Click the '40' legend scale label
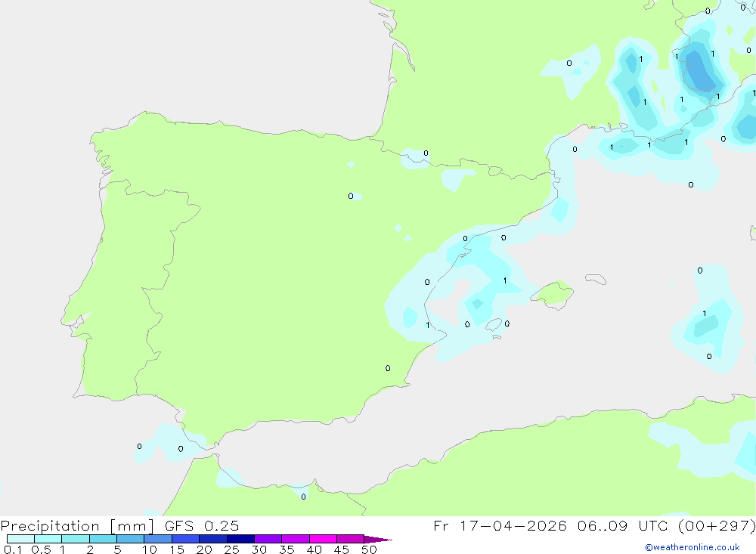Image resolution: width=756 pixels, height=554 pixels. click(x=314, y=549)
